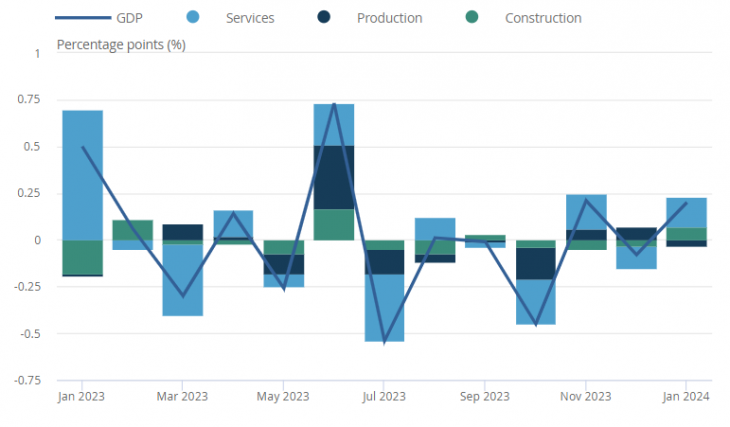Click the June 2023 Production bar segment
Viewport: 730px width, 427px height.
pyautogui.click(x=334, y=177)
